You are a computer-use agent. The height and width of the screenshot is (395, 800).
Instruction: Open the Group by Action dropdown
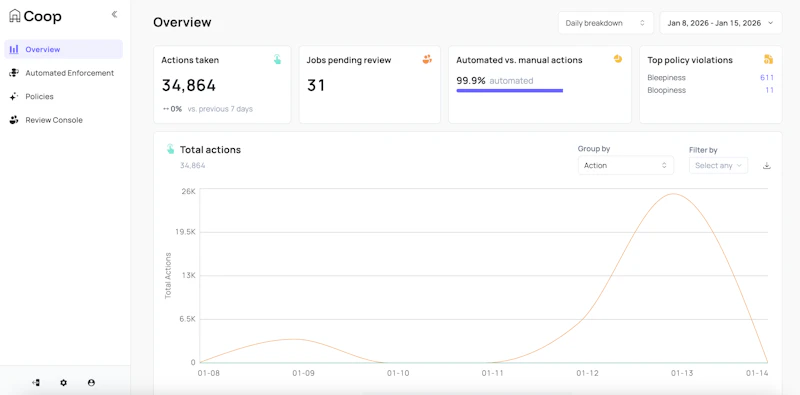pos(626,165)
